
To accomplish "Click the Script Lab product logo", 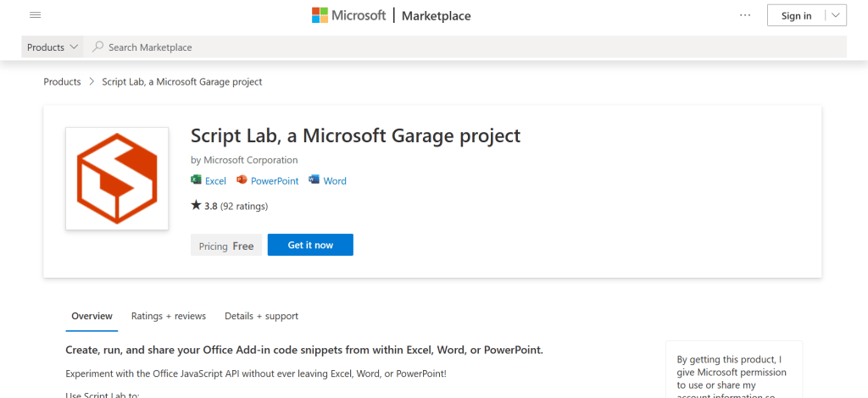I will click(x=117, y=179).
